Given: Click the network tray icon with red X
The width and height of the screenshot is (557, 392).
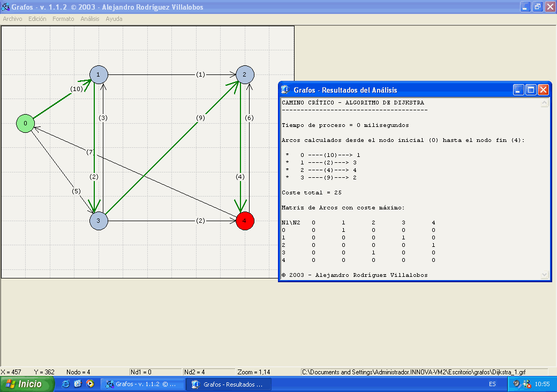Looking at the screenshot, I should pos(527,384).
